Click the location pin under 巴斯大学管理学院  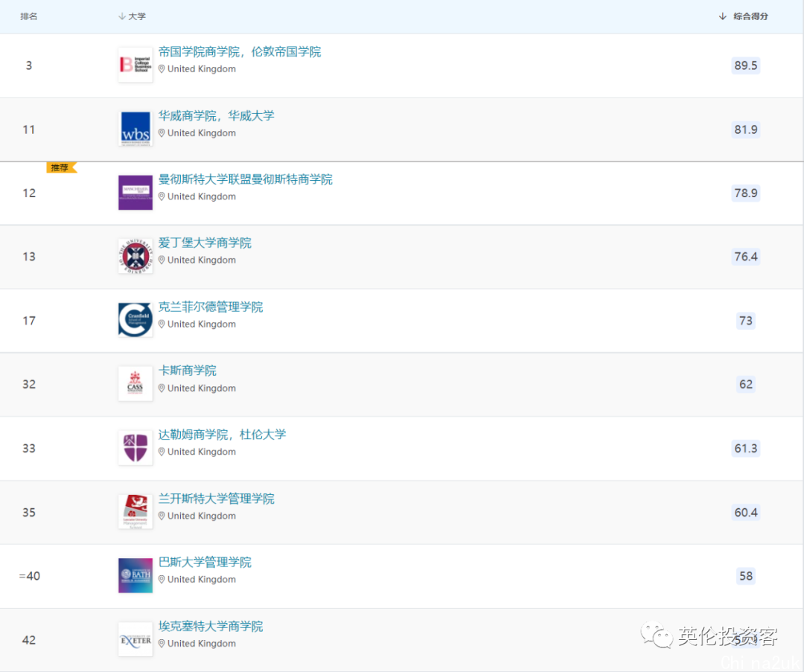(162, 579)
